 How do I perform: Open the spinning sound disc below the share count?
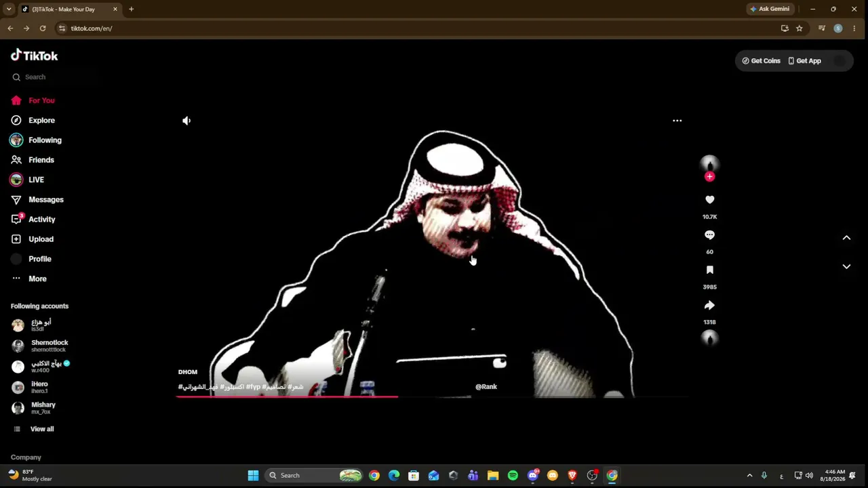(x=709, y=338)
